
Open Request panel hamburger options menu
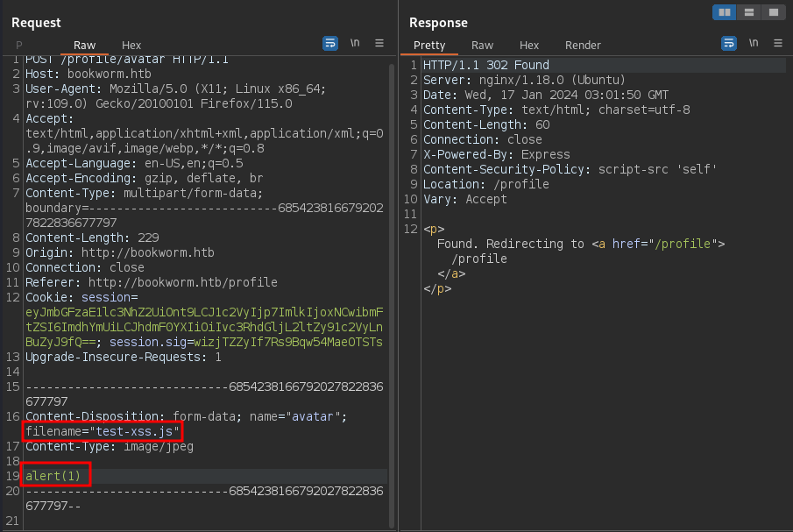point(379,43)
